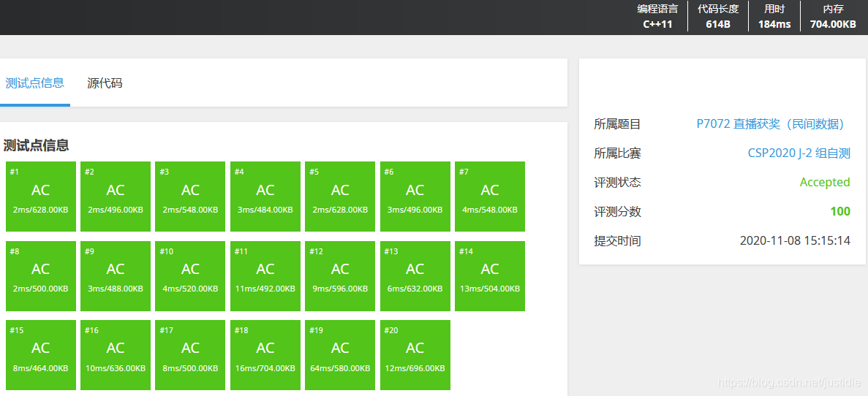Click the Accepted status text
The width and height of the screenshot is (868, 396).
[825, 182]
